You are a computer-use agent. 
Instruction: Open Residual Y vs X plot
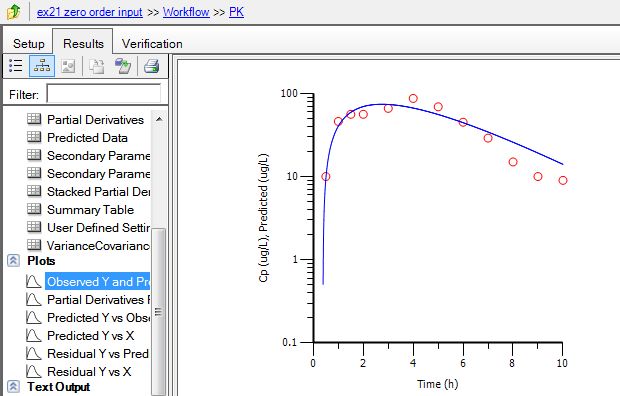point(89,371)
